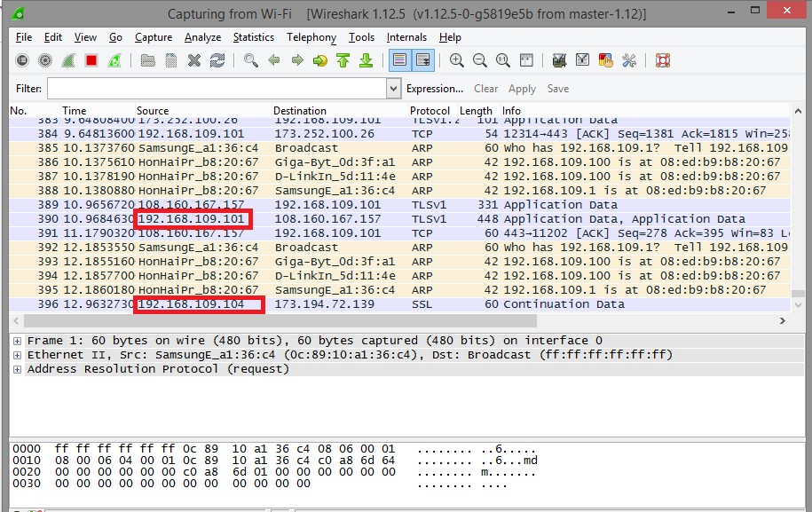Zoom in the packet text
The width and height of the screenshot is (812, 512).
pos(457,60)
